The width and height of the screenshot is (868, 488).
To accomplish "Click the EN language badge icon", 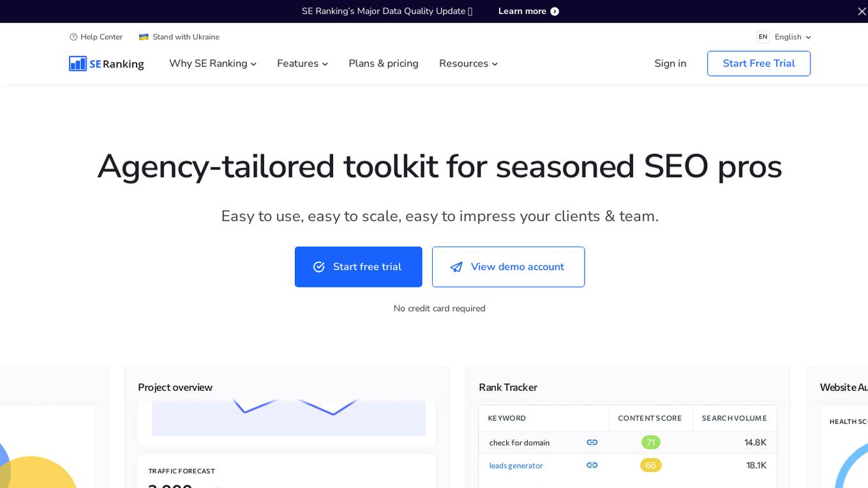I will click(763, 37).
